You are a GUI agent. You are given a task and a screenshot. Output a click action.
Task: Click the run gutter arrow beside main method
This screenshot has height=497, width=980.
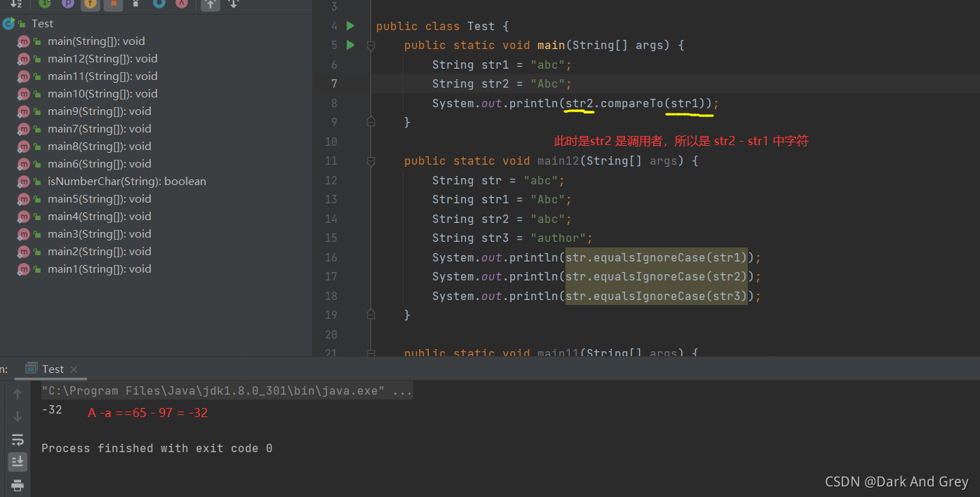pyautogui.click(x=350, y=45)
